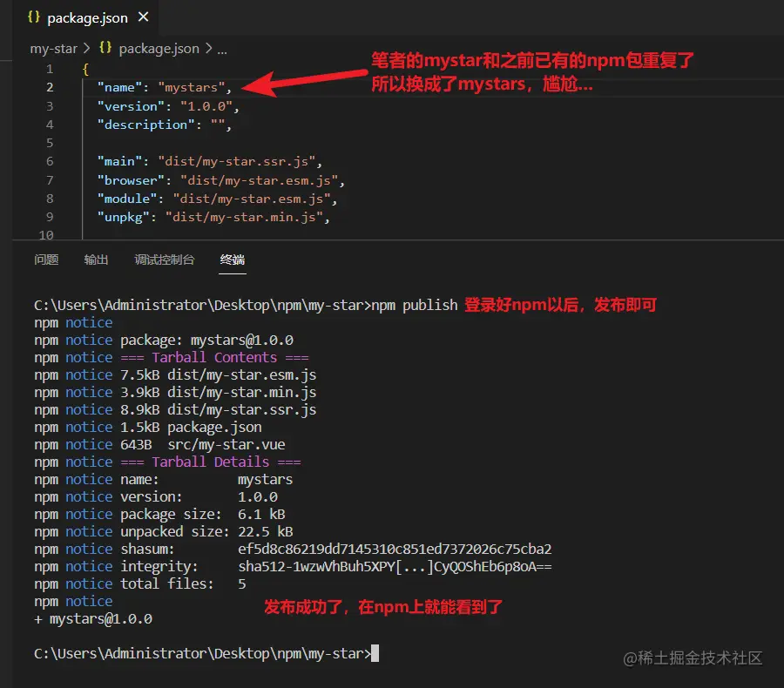This screenshot has width=784, height=688.
Task: Click the package: mystars@1.0.0 terminal line
Action: pyautogui.click(x=164, y=340)
